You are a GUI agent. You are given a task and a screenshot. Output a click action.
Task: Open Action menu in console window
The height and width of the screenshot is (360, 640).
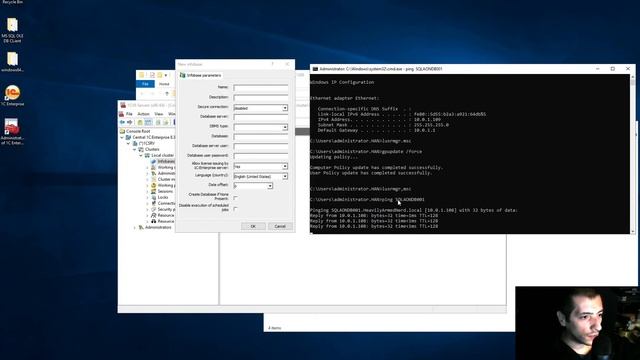[x=143, y=114]
